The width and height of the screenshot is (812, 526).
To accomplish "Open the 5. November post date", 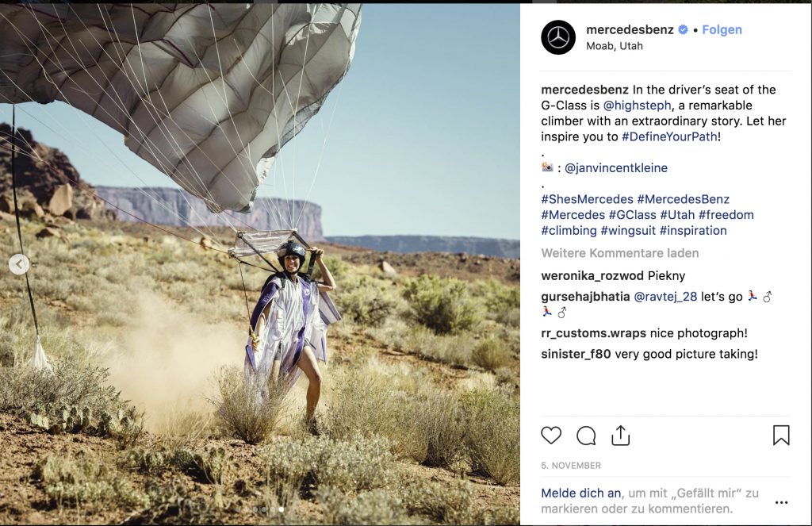I will (x=571, y=466).
